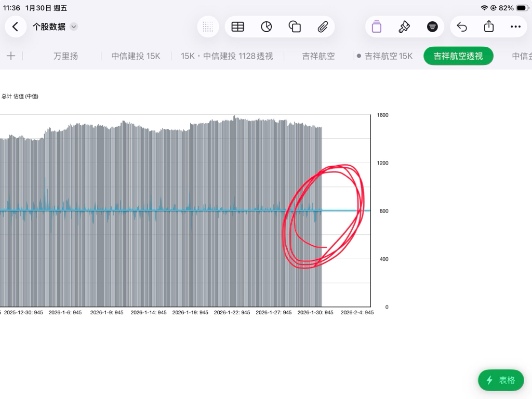Insert a shape with the shapes icon
This screenshot has height=399, width=532.
pyautogui.click(x=295, y=27)
